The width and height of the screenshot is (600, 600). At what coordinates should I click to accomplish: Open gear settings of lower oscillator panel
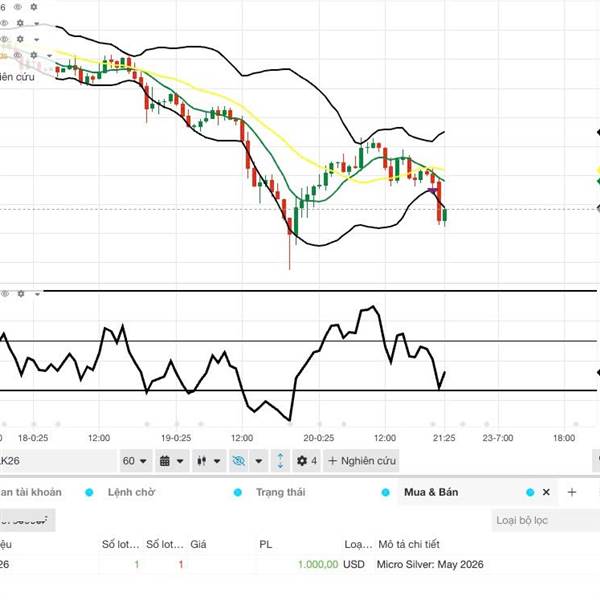(19, 294)
